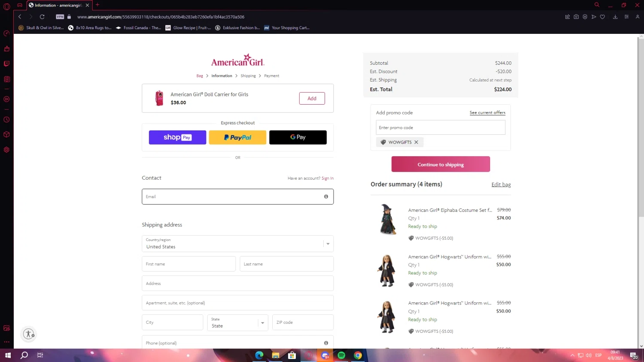This screenshot has height=362, width=644.
Task: Go back with the back arrow
Action: pyautogui.click(x=20, y=17)
